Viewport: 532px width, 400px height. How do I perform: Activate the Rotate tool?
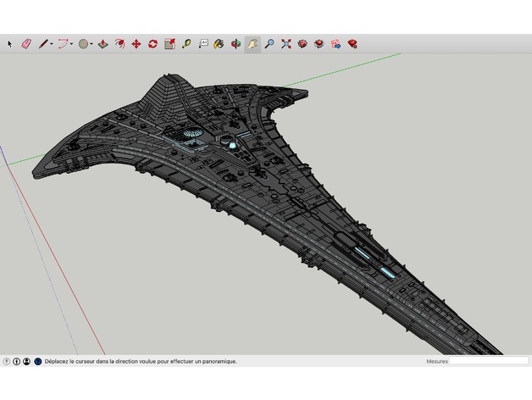tap(152, 44)
